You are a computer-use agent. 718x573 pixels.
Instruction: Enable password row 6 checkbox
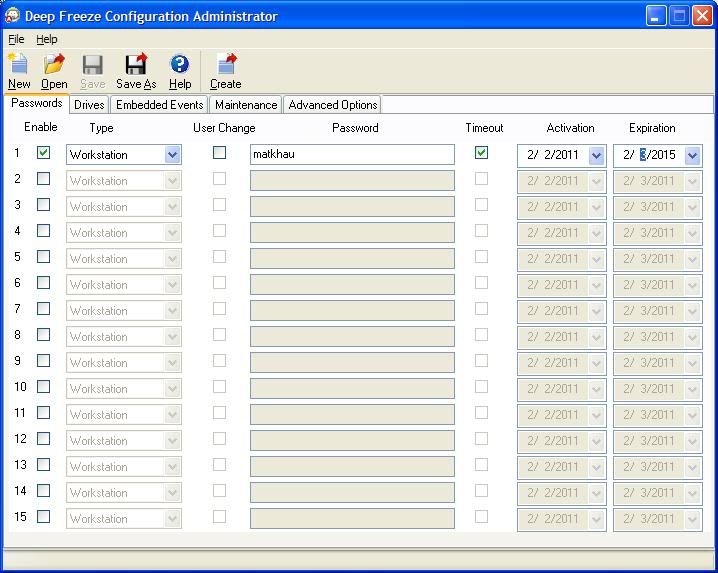pos(44,283)
